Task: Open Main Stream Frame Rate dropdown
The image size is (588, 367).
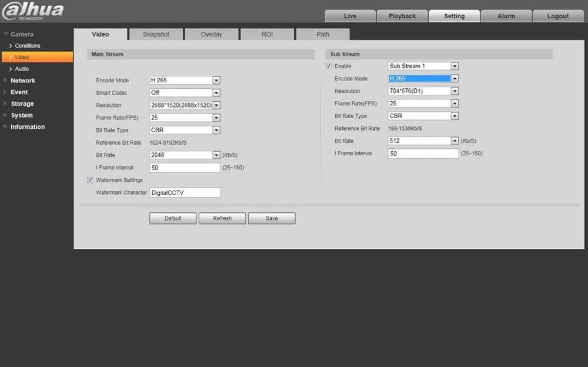Action: pos(185,118)
